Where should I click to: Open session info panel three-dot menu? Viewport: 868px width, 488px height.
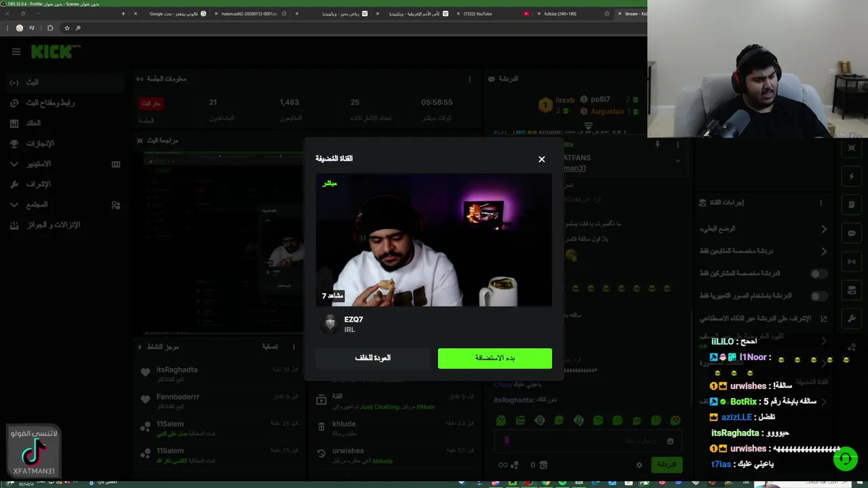[x=469, y=79]
